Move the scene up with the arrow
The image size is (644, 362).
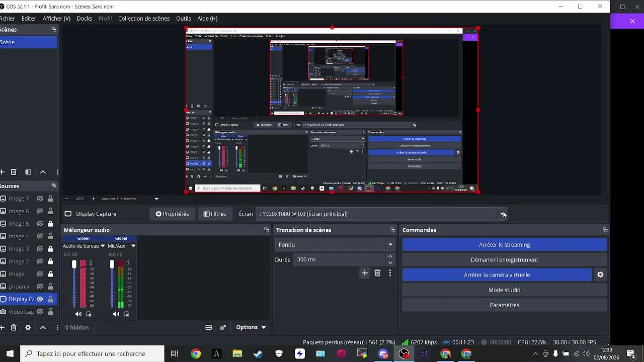[x=43, y=172]
